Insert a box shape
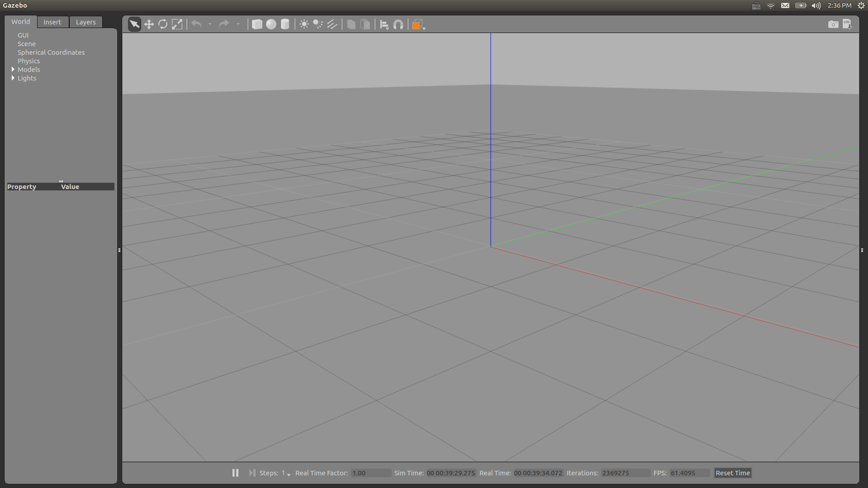This screenshot has height=488, width=868. [x=257, y=24]
